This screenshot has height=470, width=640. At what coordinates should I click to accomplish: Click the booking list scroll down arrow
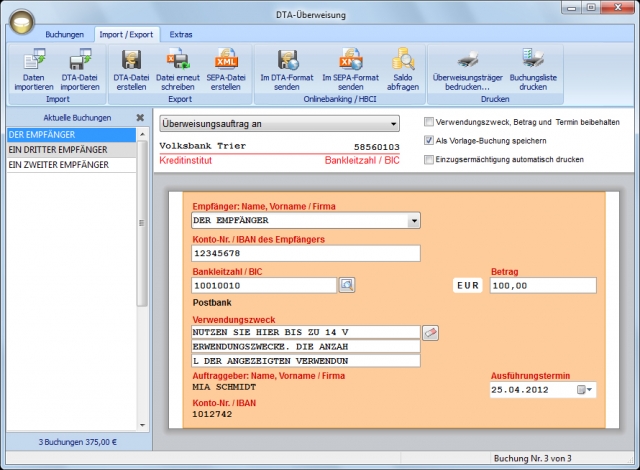(x=142, y=425)
